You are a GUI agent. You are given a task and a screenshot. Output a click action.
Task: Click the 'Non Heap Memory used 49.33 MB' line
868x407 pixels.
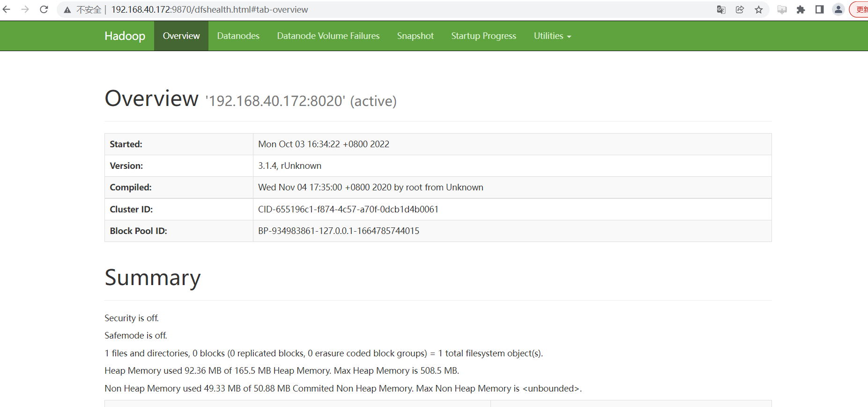pos(343,389)
